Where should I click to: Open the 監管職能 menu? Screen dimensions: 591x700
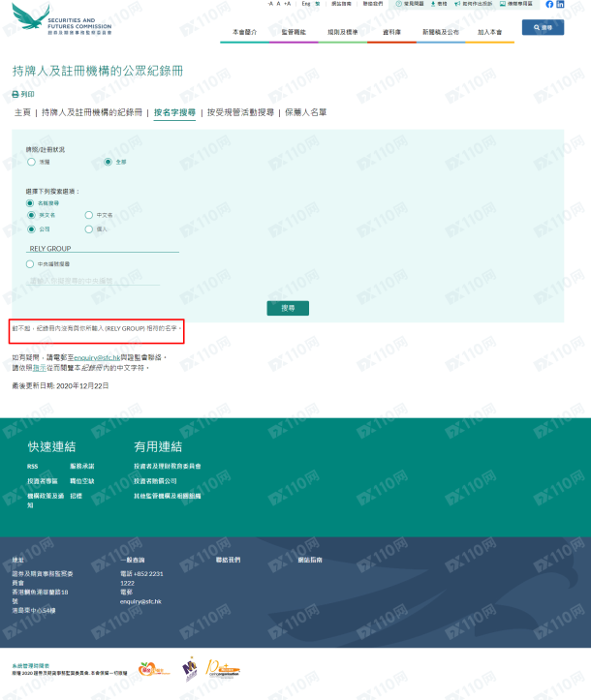click(x=294, y=32)
